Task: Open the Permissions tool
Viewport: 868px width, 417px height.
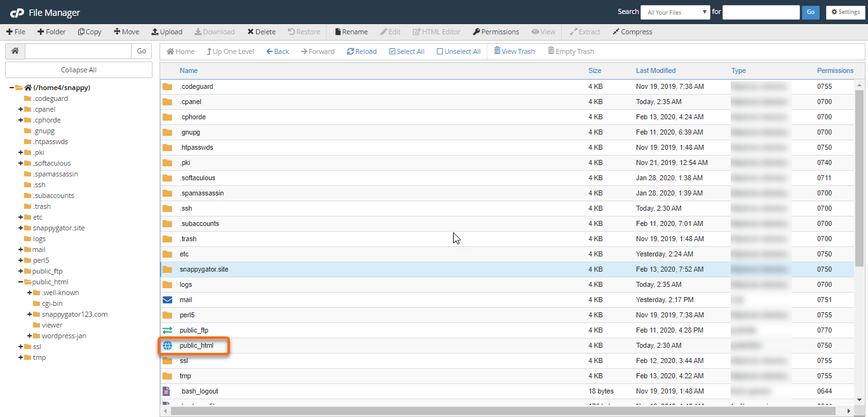Action: [496, 31]
